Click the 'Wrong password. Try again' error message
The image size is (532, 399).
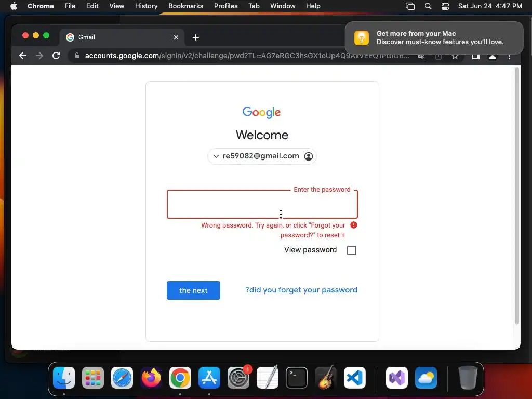(273, 230)
